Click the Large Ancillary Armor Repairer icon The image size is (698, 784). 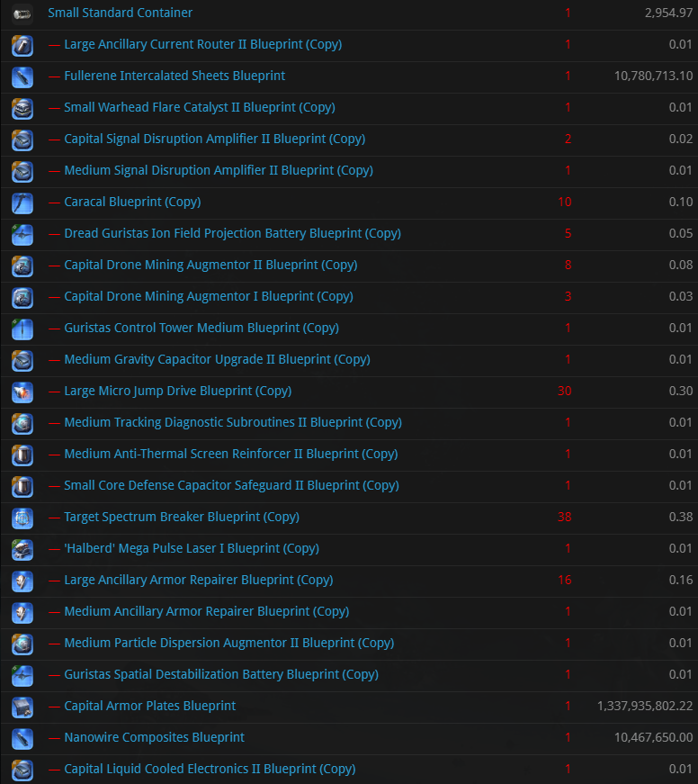click(x=22, y=581)
